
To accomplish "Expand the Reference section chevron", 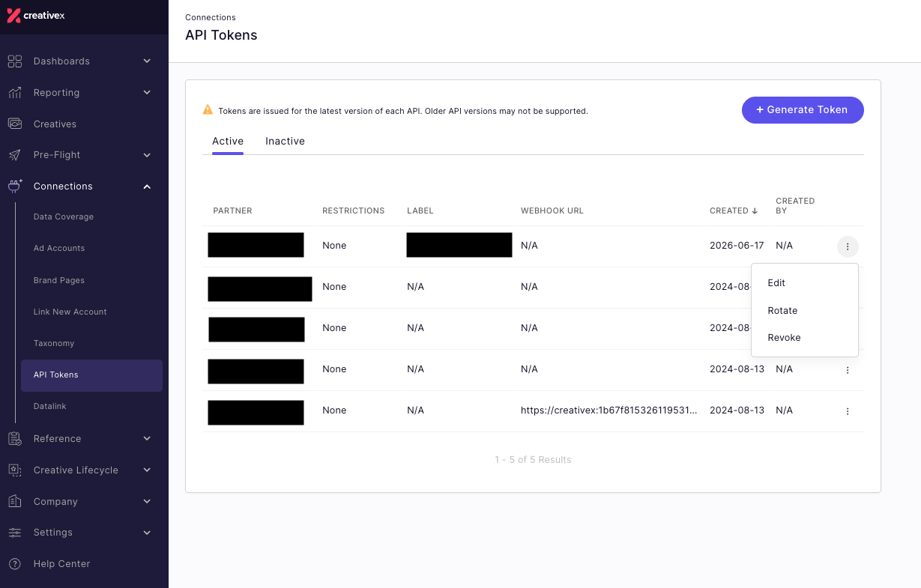I will point(147,439).
